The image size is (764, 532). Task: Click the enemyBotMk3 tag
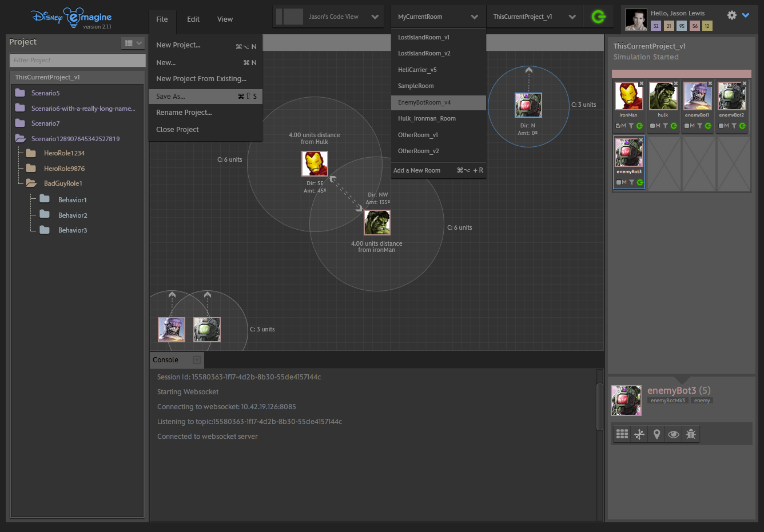667,401
